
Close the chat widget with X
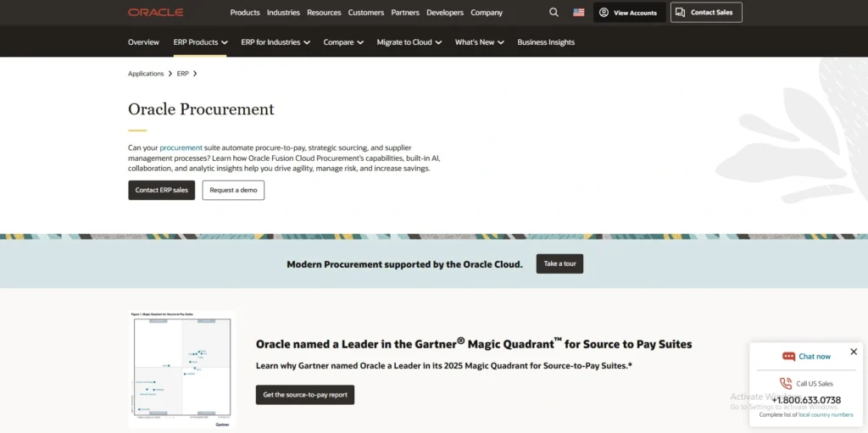click(x=854, y=352)
